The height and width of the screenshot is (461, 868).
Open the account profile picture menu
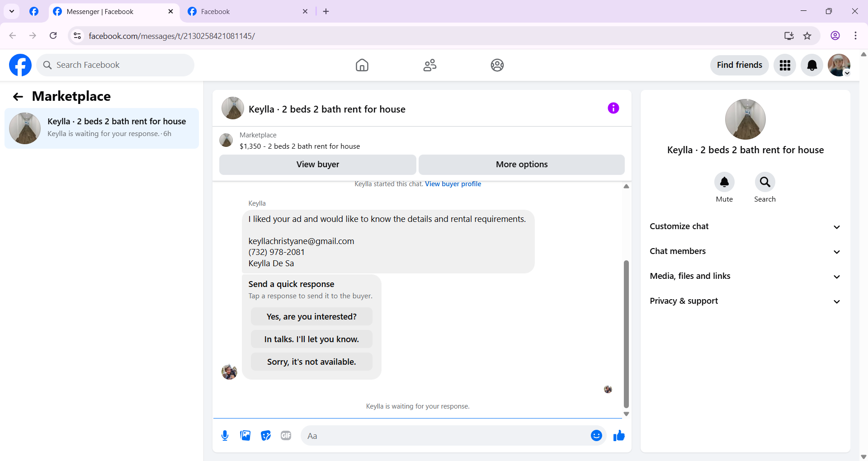click(x=839, y=65)
